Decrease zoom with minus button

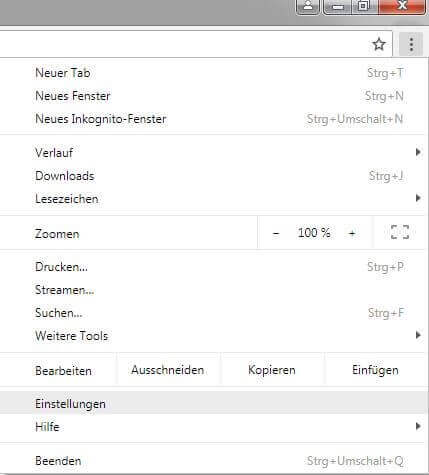point(276,233)
